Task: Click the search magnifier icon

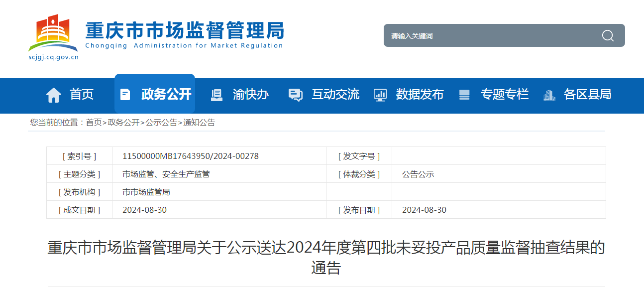Action: (x=608, y=35)
